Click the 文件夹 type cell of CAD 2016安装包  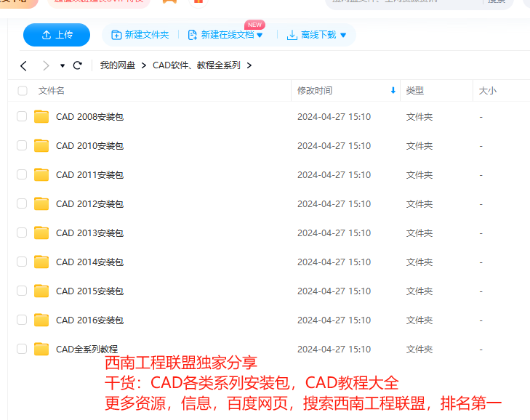click(419, 320)
